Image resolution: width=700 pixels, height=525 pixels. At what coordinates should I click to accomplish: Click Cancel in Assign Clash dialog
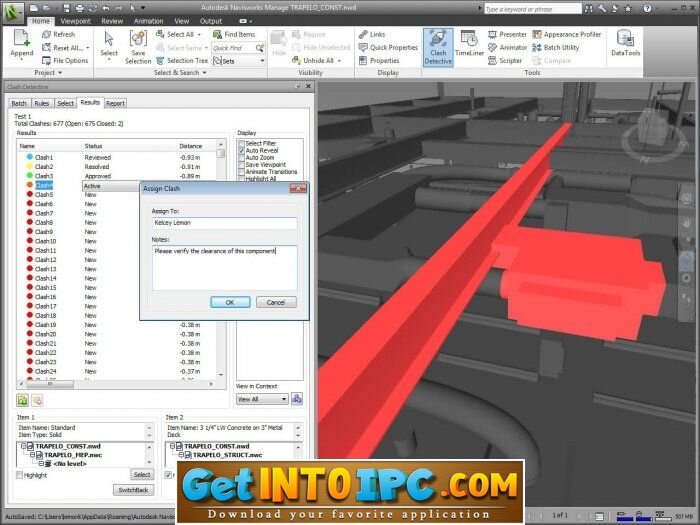276,302
